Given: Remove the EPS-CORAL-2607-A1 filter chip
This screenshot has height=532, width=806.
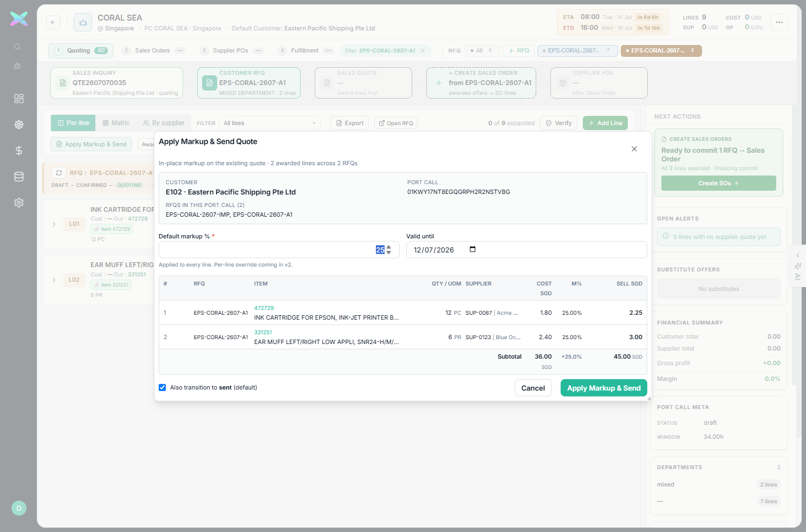Looking at the screenshot, I should (422, 51).
